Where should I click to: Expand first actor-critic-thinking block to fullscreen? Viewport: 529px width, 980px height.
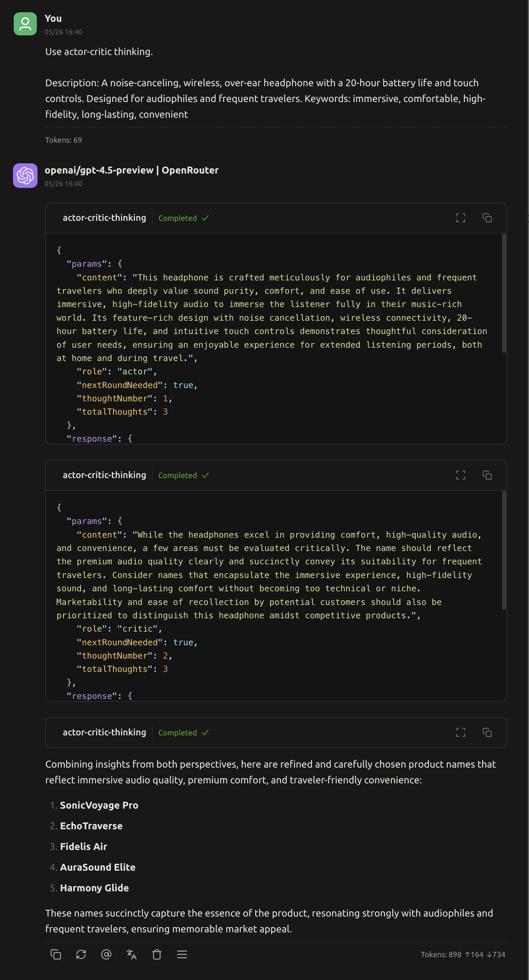tap(461, 218)
